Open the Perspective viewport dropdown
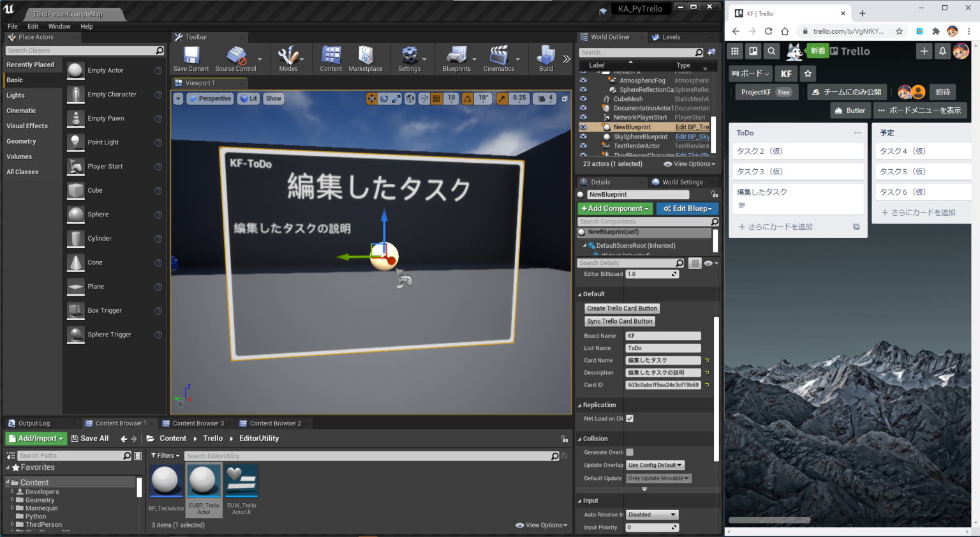 (211, 98)
